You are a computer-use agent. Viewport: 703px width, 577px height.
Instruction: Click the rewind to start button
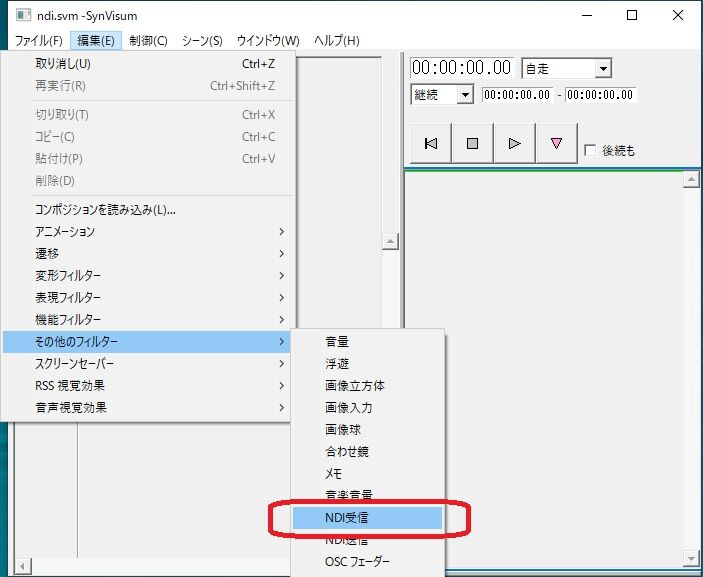click(x=430, y=143)
